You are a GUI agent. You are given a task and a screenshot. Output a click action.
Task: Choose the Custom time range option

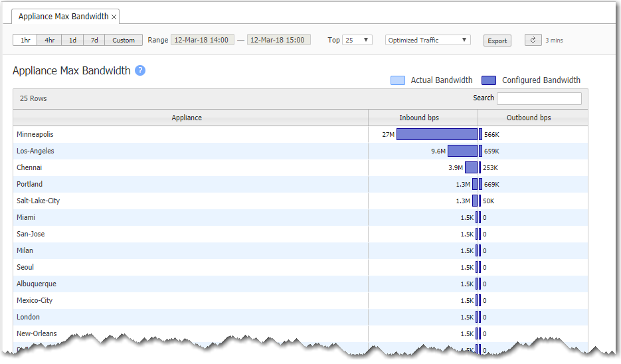click(x=124, y=41)
